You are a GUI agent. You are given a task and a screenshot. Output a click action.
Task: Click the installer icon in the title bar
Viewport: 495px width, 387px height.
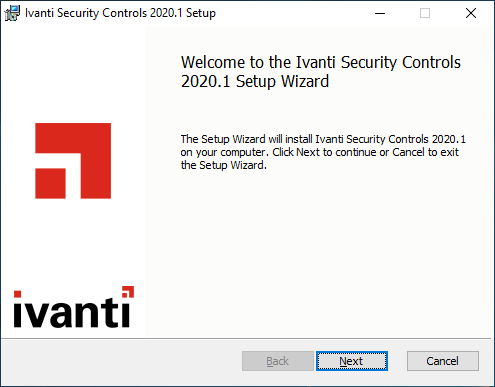tap(12, 13)
